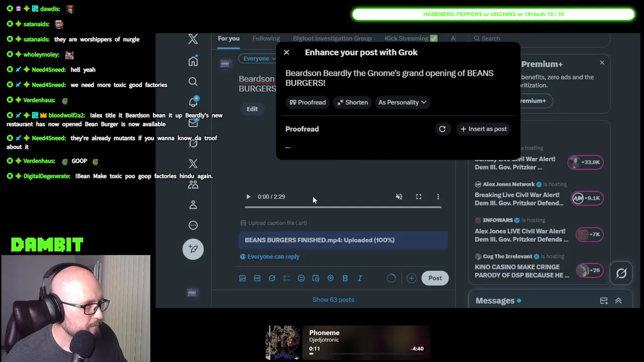Viewport: 644px width, 362px height.
Task: Click the Search input field
Action: pos(539,38)
